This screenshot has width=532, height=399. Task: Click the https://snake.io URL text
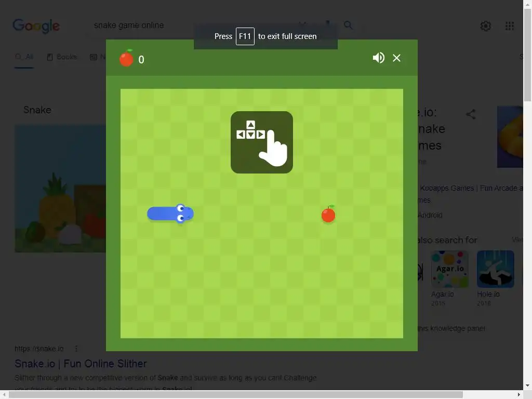39,349
